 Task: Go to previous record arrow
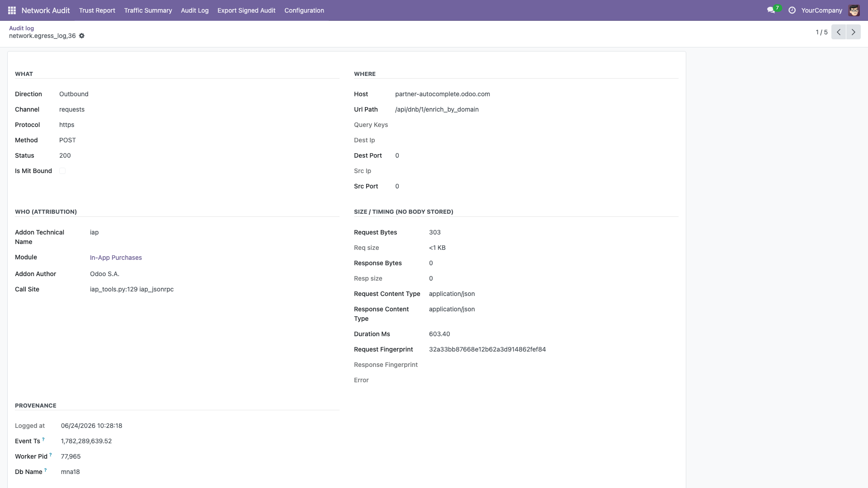tap(839, 32)
